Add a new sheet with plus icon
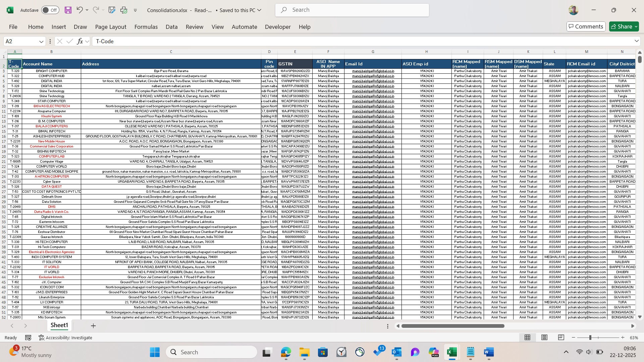The image size is (644, 362). point(93,326)
